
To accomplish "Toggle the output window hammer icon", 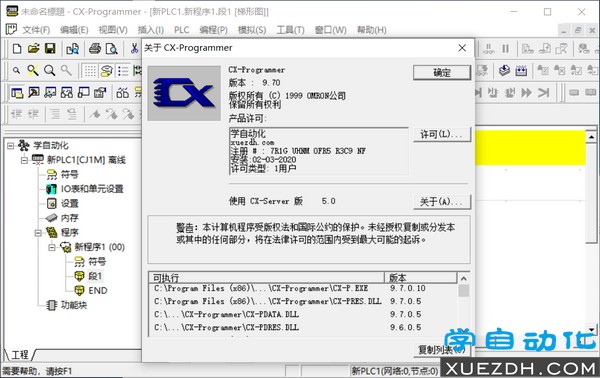I will click(x=34, y=93).
